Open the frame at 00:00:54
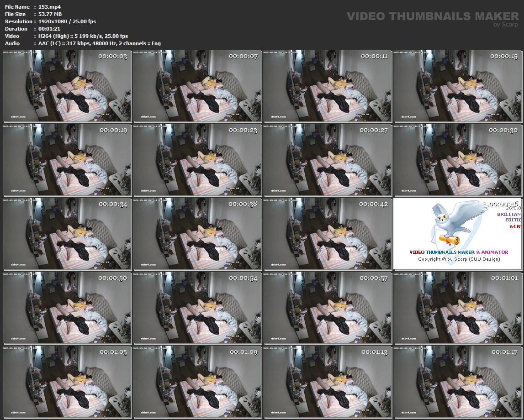The image size is (524, 420). [x=197, y=308]
